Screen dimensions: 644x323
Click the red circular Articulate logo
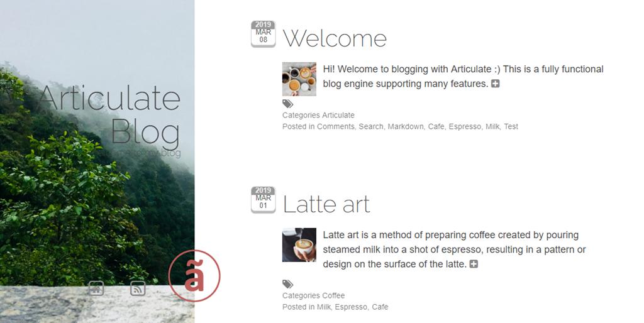194,276
